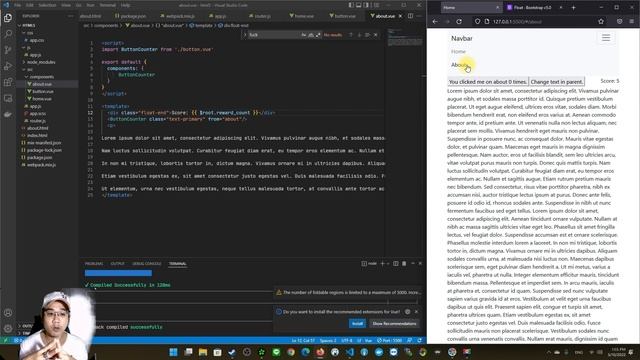Switch to package.json editor tab
Screen dimensions: 640x360
point(131,16)
